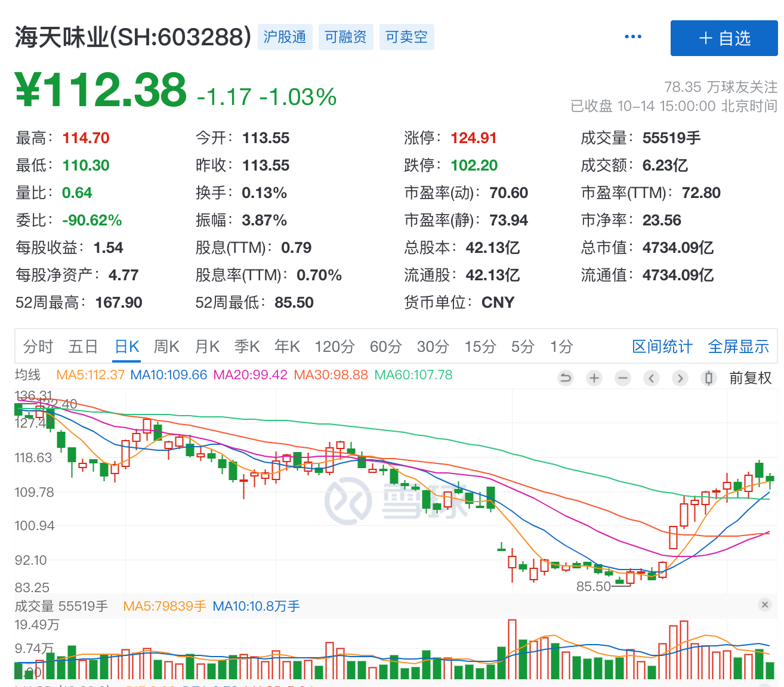Pan the chart right with the forward chevron icon
Screen dimensions: 784x687
pyautogui.click(x=680, y=377)
